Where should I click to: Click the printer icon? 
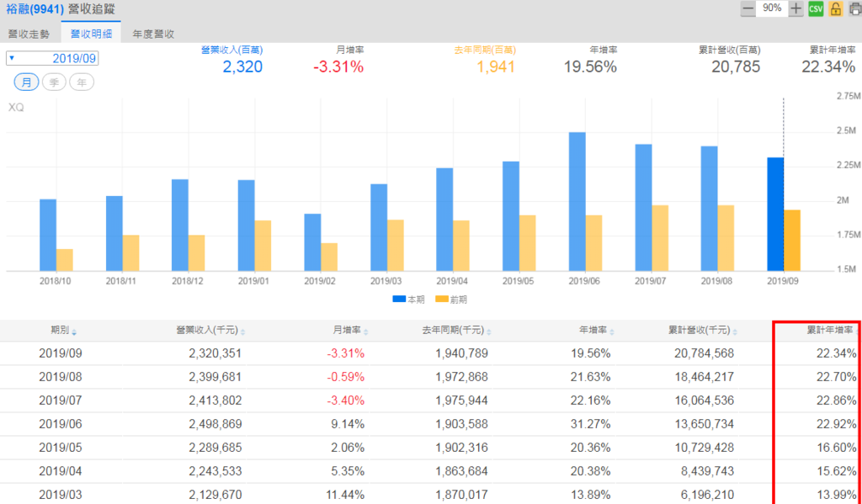[855, 8]
